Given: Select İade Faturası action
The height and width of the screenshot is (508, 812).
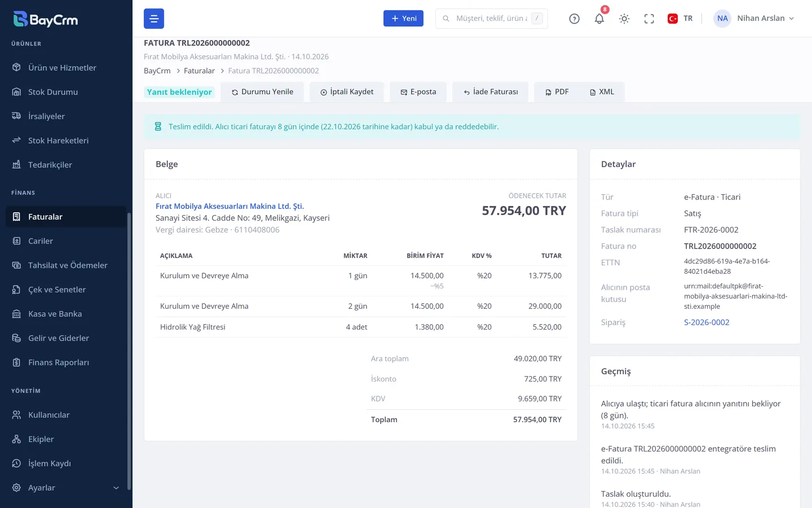Looking at the screenshot, I should 491,92.
